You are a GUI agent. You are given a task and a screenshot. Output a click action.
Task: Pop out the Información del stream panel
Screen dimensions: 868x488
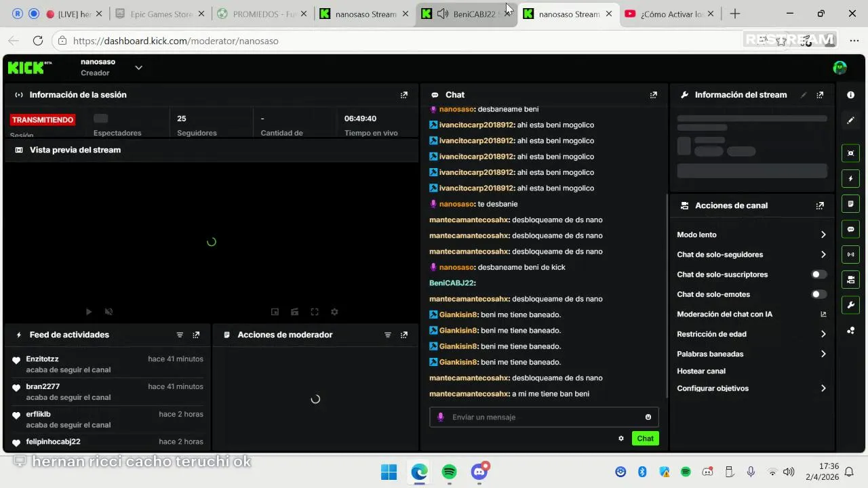[820, 95]
